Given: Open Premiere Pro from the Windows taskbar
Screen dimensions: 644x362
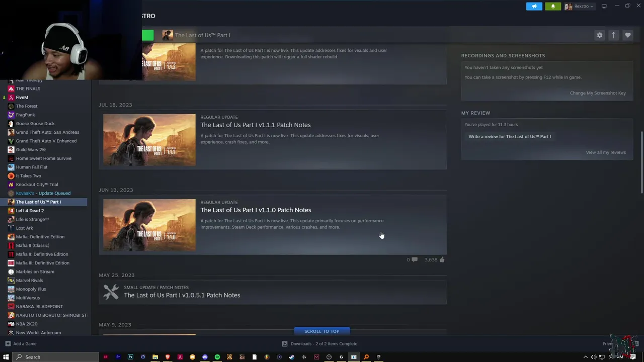Looking at the screenshot, I should [x=118, y=357].
